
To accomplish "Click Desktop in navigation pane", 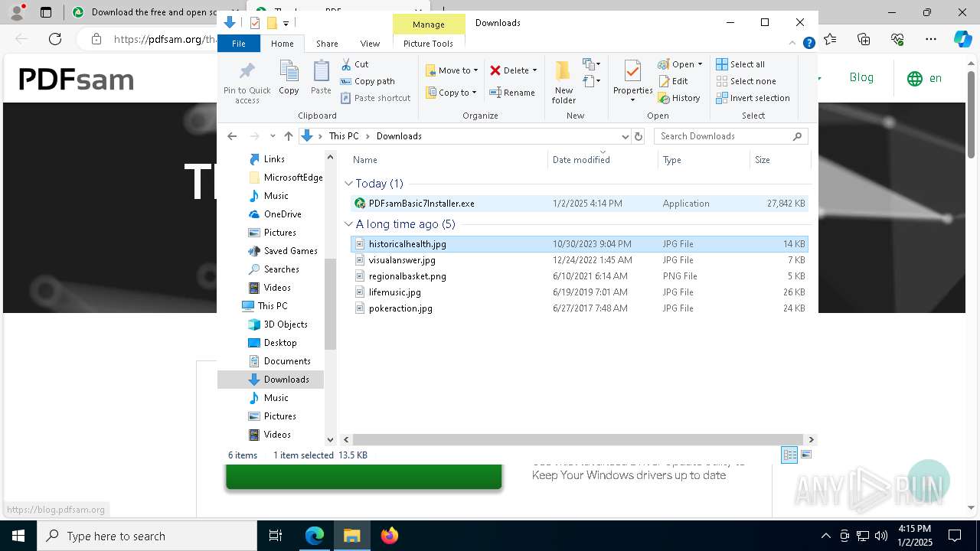I will coord(280,343).
